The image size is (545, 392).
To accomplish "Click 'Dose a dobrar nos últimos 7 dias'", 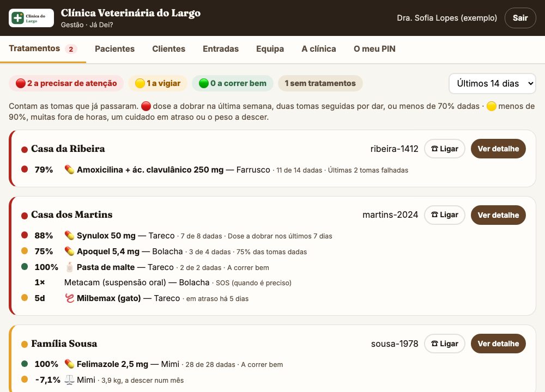I will pos(280,236).
